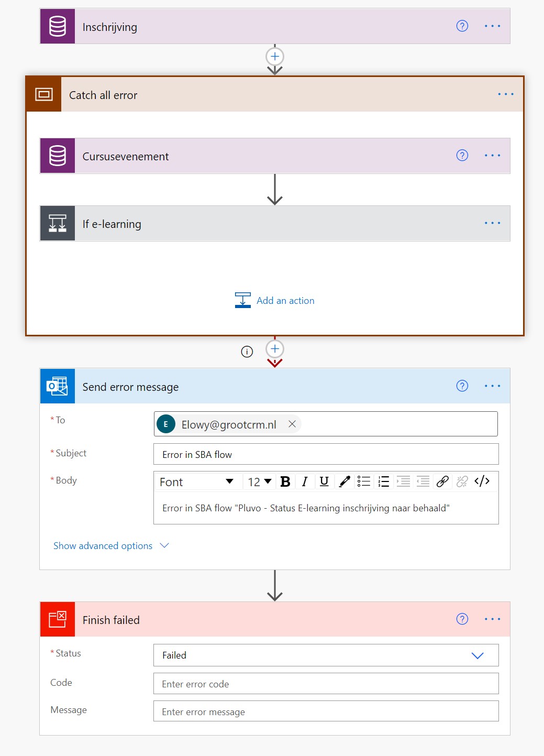Image resolution: width=544 pixels, height=756 pixels.
Task: Click the Add an action link
Action: [x=285, y=300]
